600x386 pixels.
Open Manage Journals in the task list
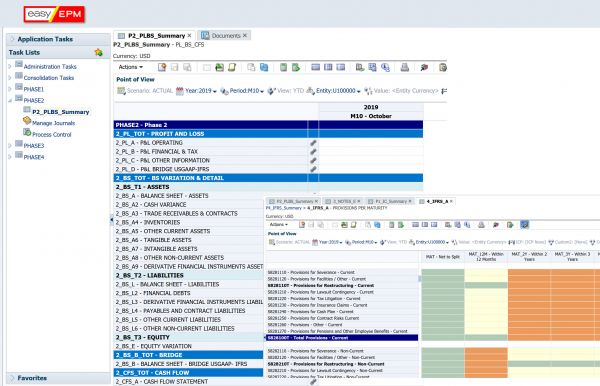click(53, 123)
